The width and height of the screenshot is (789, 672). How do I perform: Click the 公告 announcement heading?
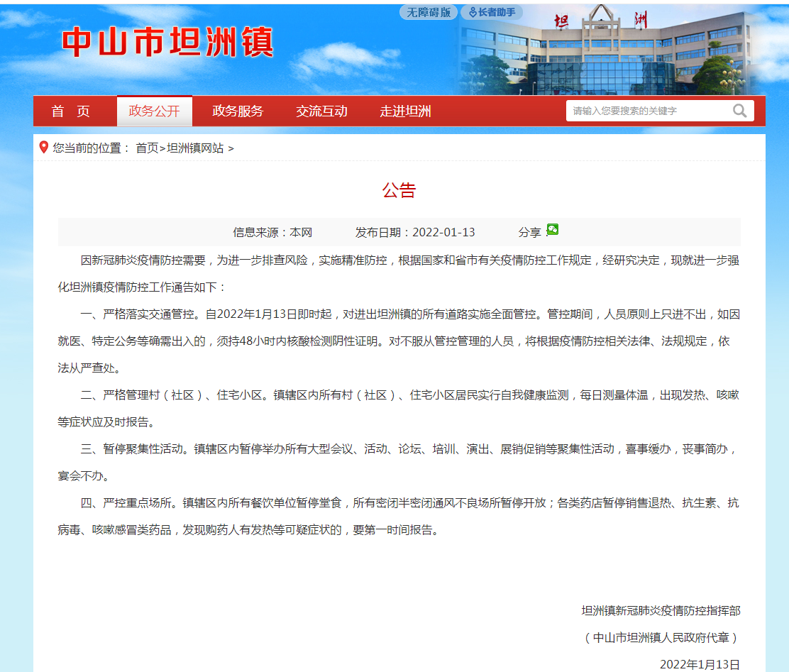click(399, 190)
